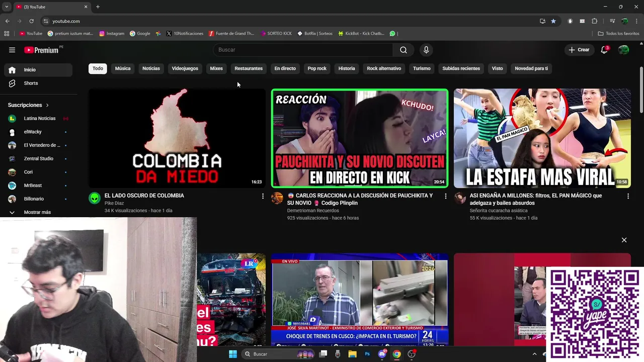The width and height of the screenshot is (644, 362).
Task: Expand Mostrar más subscriptions
Action: tap(38, 212)
